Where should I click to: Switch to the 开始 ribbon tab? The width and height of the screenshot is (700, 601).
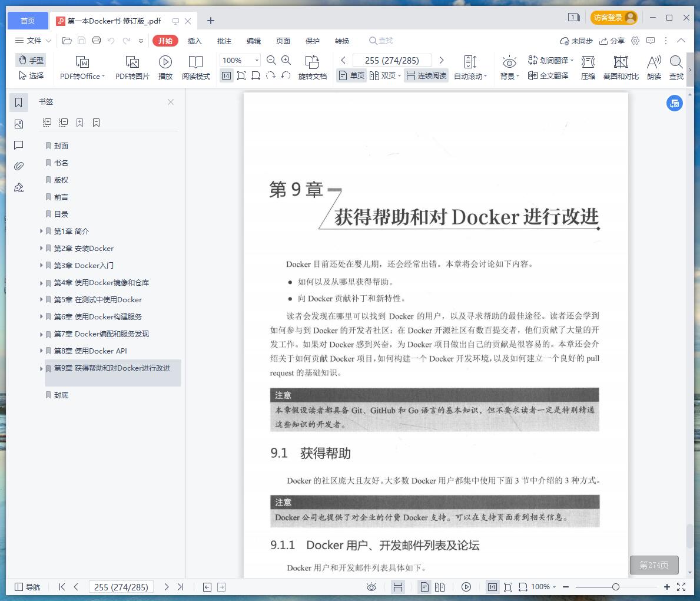coord(165,41)
